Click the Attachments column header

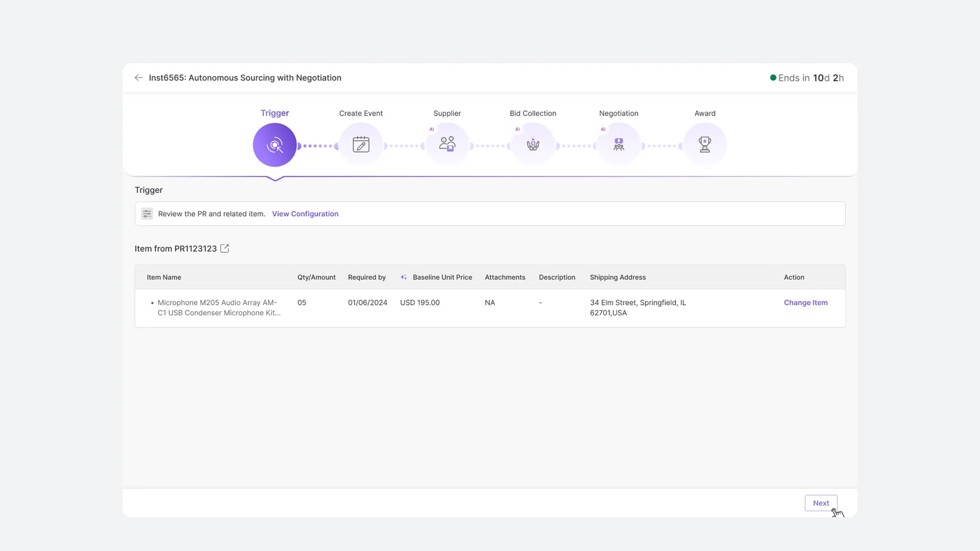(x=505, y=277)
